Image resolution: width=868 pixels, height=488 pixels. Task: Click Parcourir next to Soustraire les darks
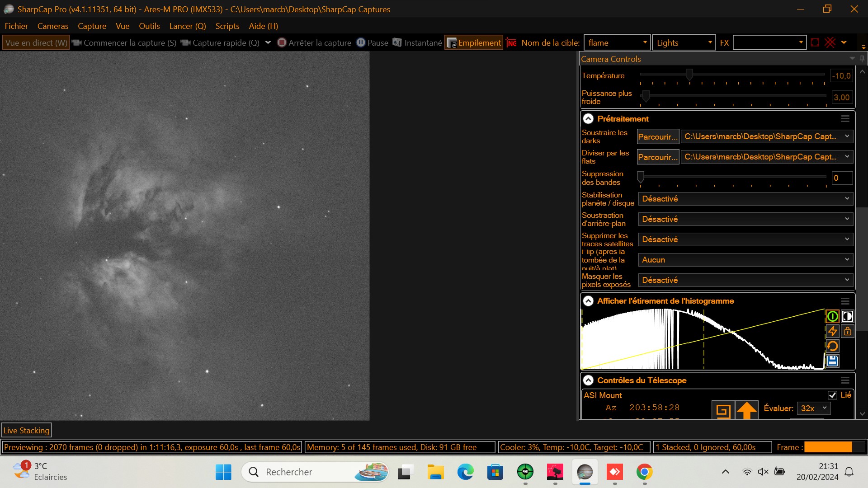point(657,136)
